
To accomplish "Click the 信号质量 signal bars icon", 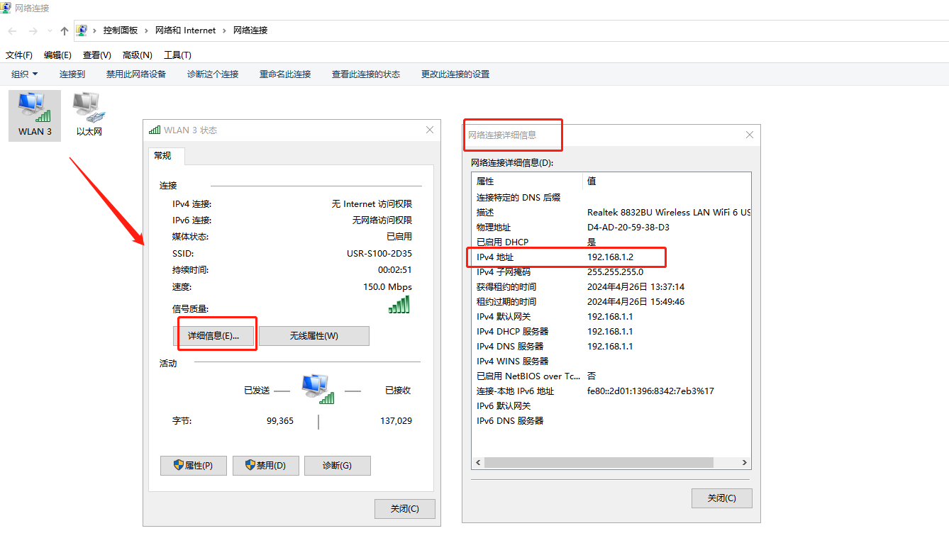I will coord(399,305).
